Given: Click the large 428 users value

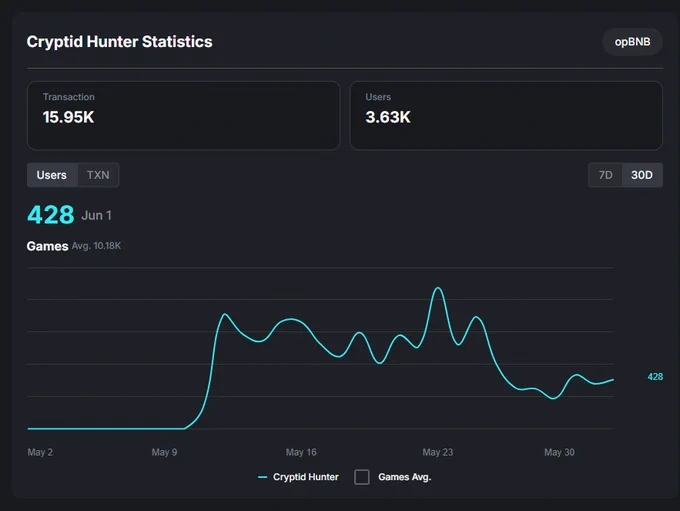Looking at the screenshot, I should (x=51, y=215).
